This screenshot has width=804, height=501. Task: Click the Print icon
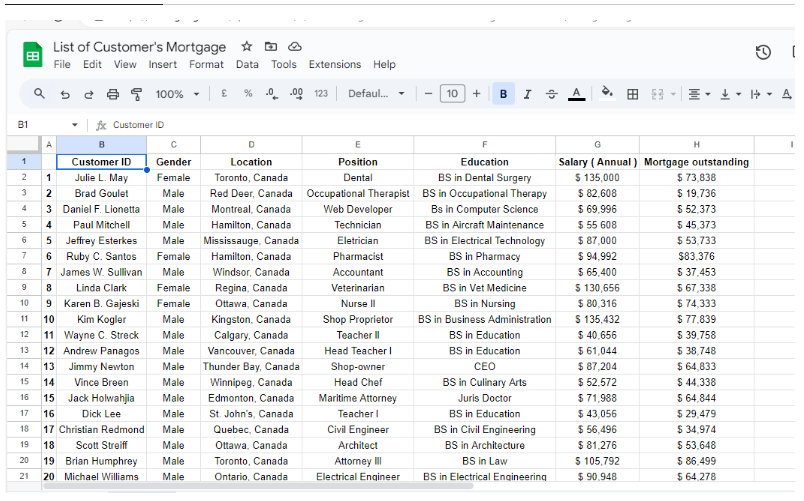(x=113, y=94)
